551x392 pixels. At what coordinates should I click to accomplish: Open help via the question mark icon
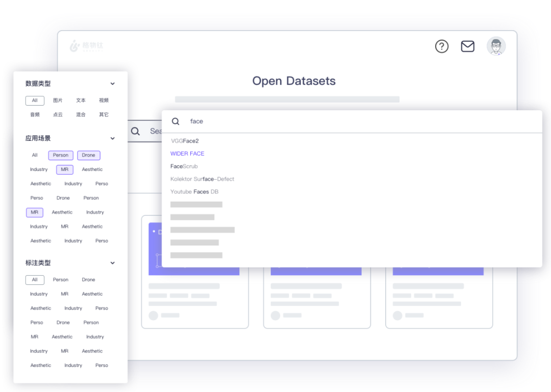[442, 46]
